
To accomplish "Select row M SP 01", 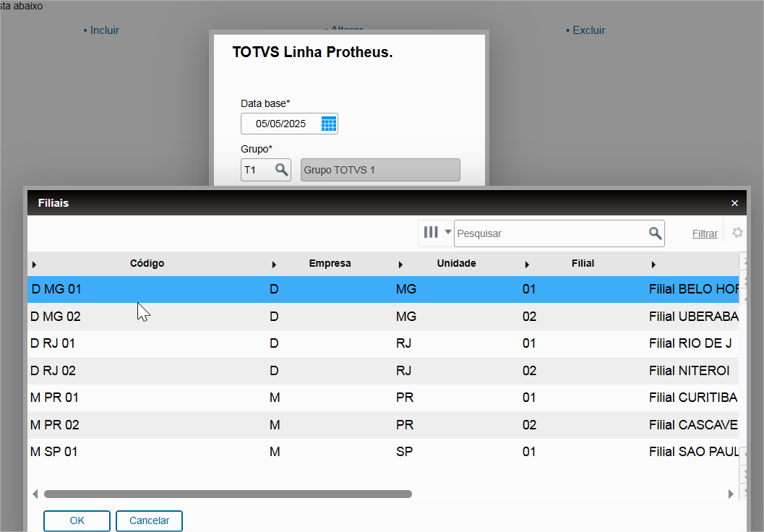I will click(383, 452).
